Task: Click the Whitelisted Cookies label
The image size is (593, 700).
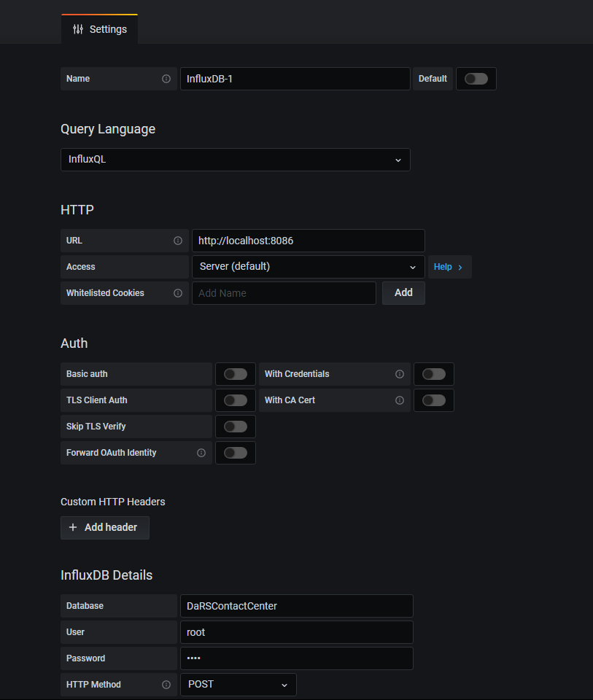Action: (105, 293)
